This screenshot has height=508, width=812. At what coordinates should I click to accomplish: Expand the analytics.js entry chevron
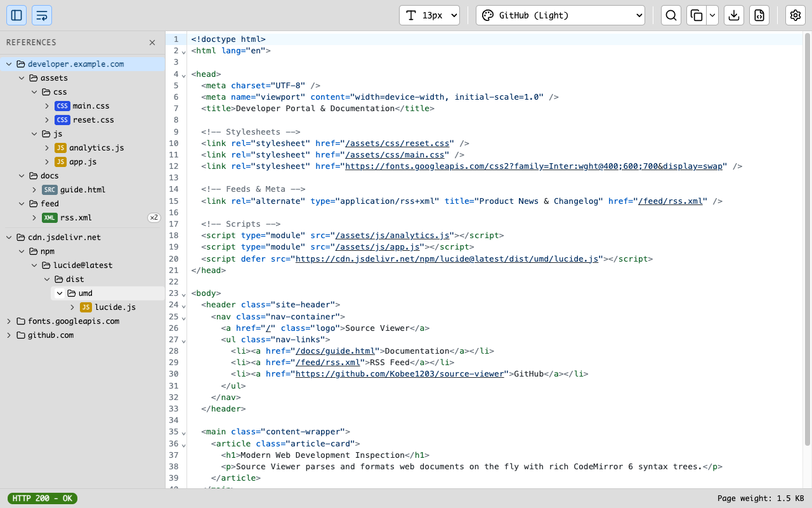pos(47,148)
